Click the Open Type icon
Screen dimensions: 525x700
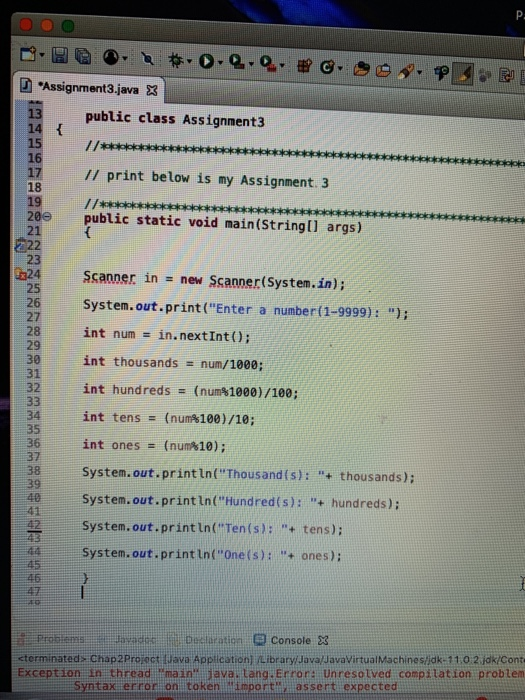pos(362,69)
